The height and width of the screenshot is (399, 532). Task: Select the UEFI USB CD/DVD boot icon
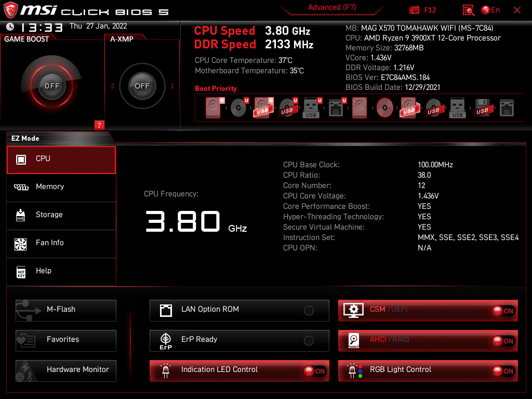(x=288, y=108)
